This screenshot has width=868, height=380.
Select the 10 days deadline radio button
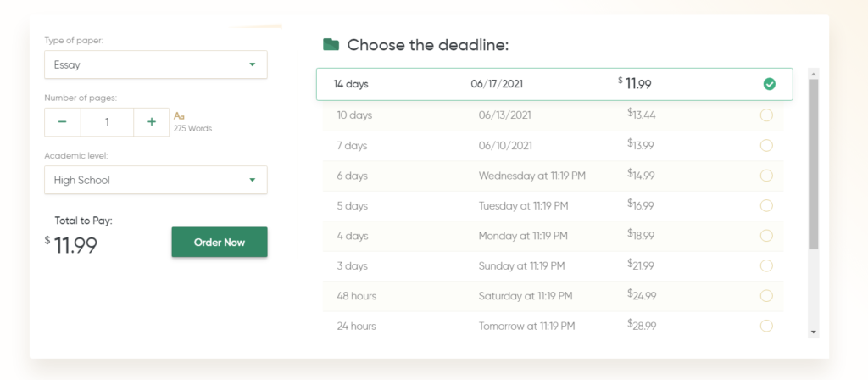click(x=766, y=115)
